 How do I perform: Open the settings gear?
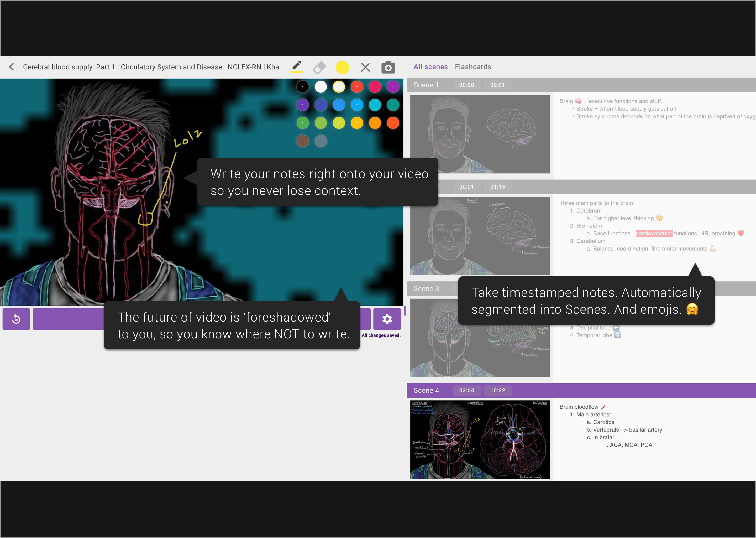(387, 319)
